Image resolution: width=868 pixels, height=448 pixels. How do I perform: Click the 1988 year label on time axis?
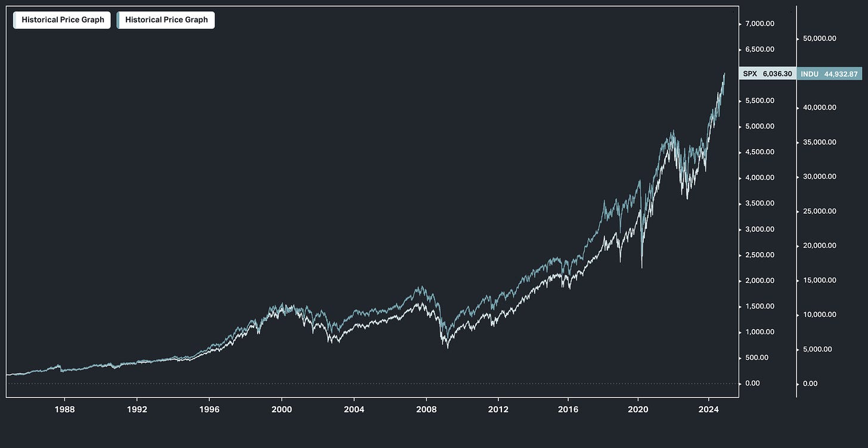point(64,409)
